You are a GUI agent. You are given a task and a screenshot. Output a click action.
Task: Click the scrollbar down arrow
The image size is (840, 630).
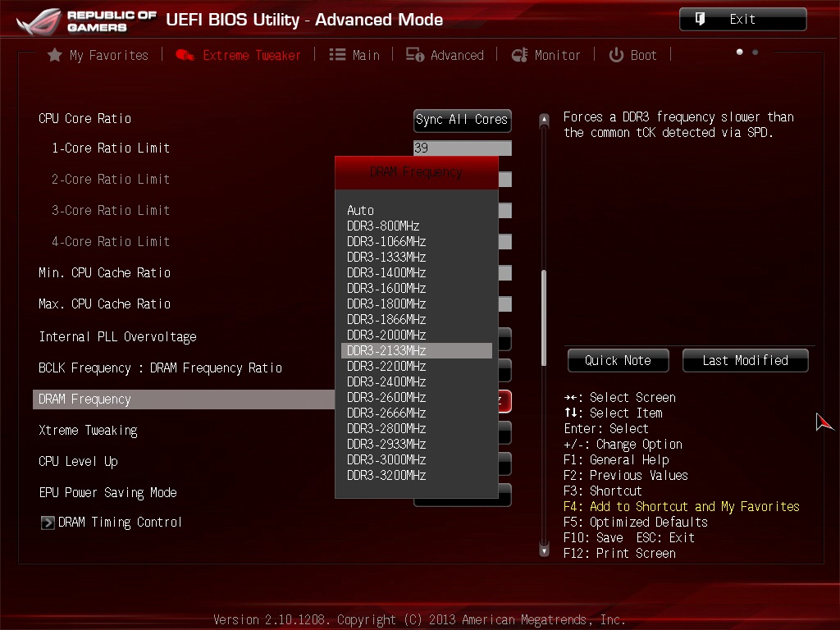[545, 550]
